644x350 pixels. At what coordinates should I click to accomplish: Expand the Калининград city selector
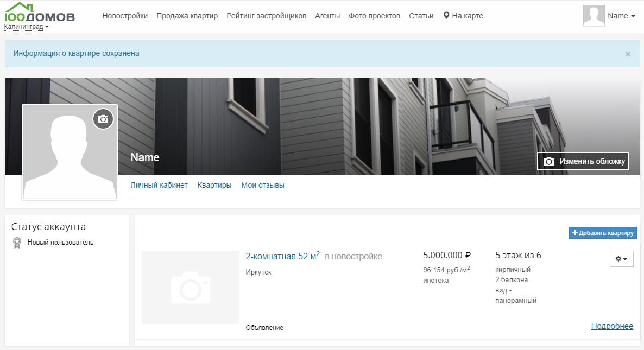[26, 27]
